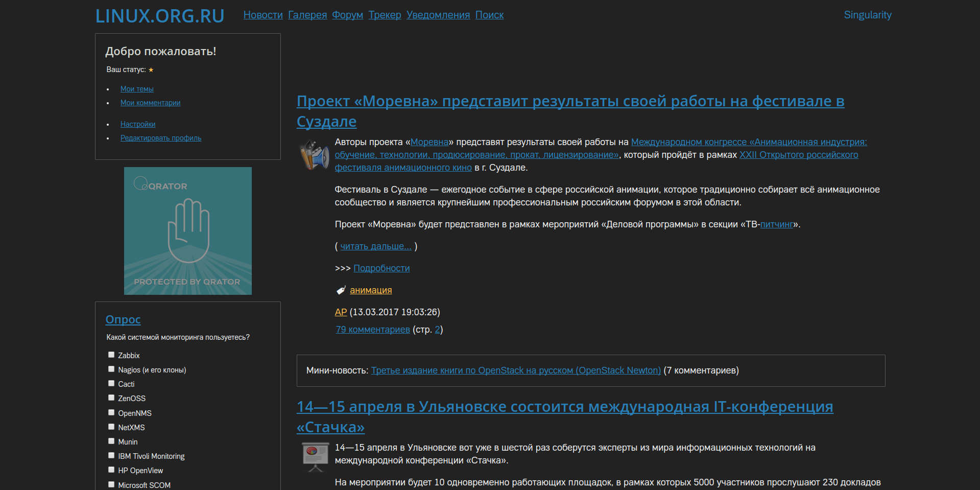Follow the Моревна link in article text

[x=429, y=142]
